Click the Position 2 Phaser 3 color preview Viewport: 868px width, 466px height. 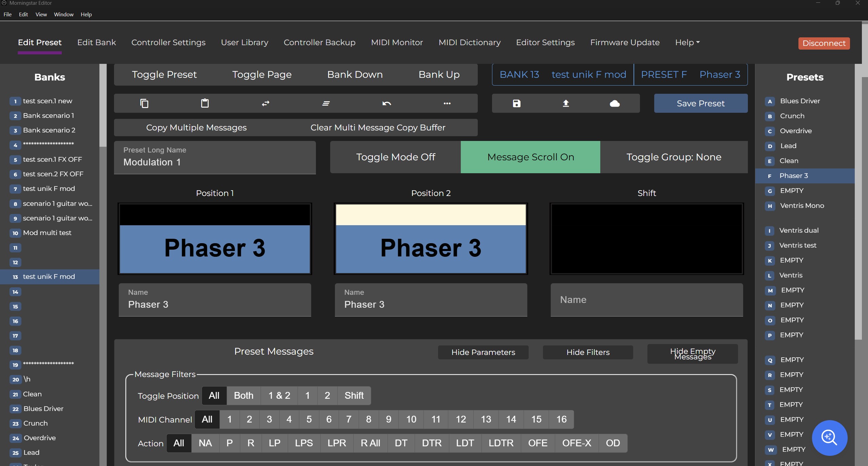click(x=431, y=239)
